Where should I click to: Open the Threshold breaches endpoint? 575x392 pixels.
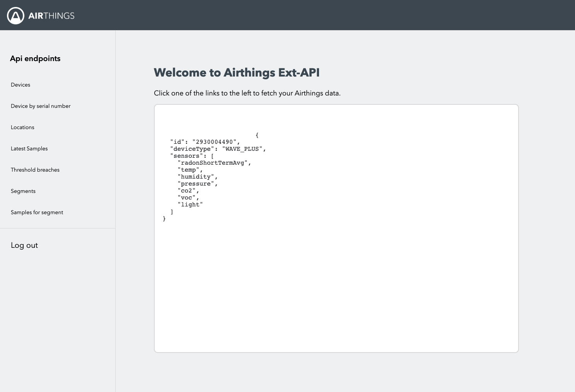35,170
